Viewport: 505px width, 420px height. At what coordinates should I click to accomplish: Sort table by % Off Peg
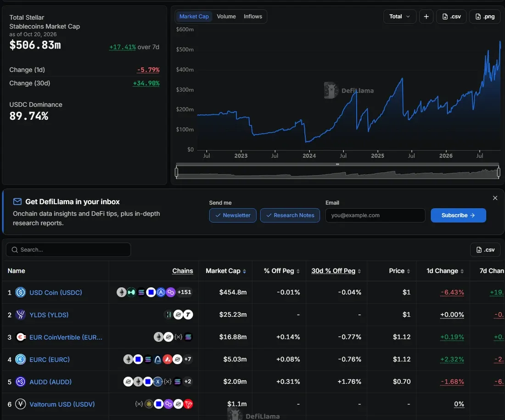point(282,271)
